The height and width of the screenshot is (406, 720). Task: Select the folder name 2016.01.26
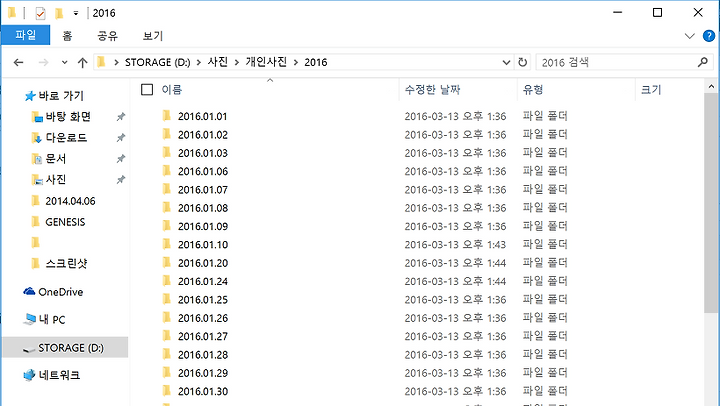(x=203, y=318)
